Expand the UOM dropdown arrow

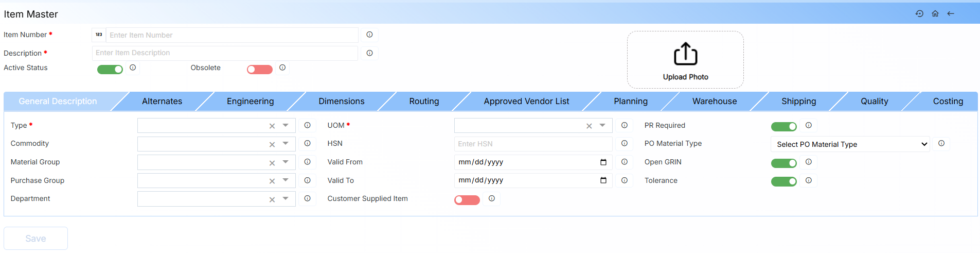(x=602, y=125)
